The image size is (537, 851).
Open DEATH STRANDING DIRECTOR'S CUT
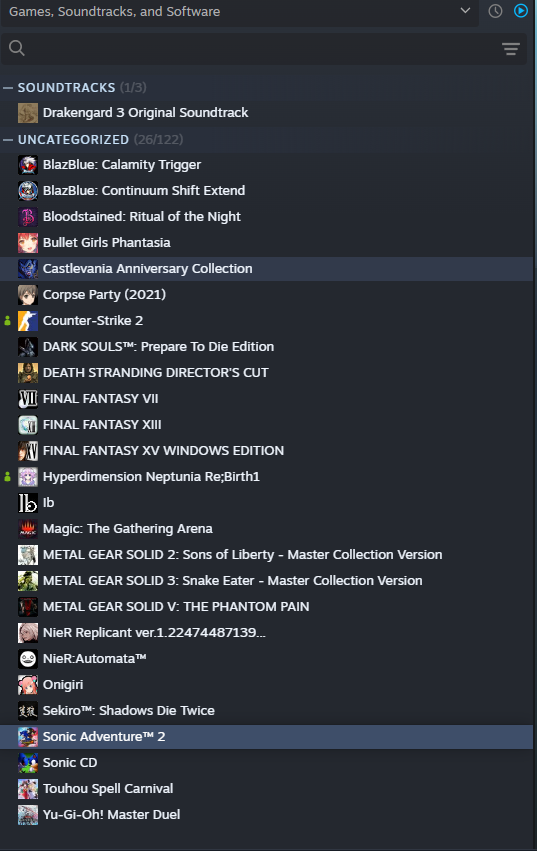point(266,373)
